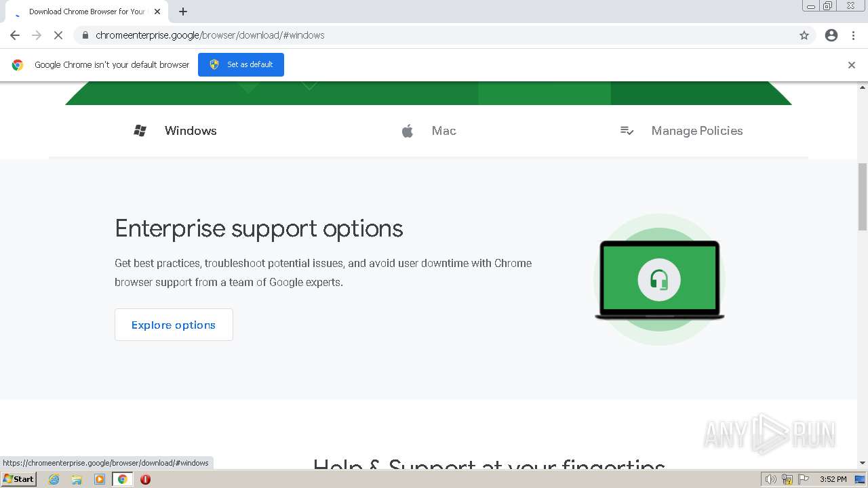Click the laptop headset support illustration
The image size is (868, 488).
659,279
